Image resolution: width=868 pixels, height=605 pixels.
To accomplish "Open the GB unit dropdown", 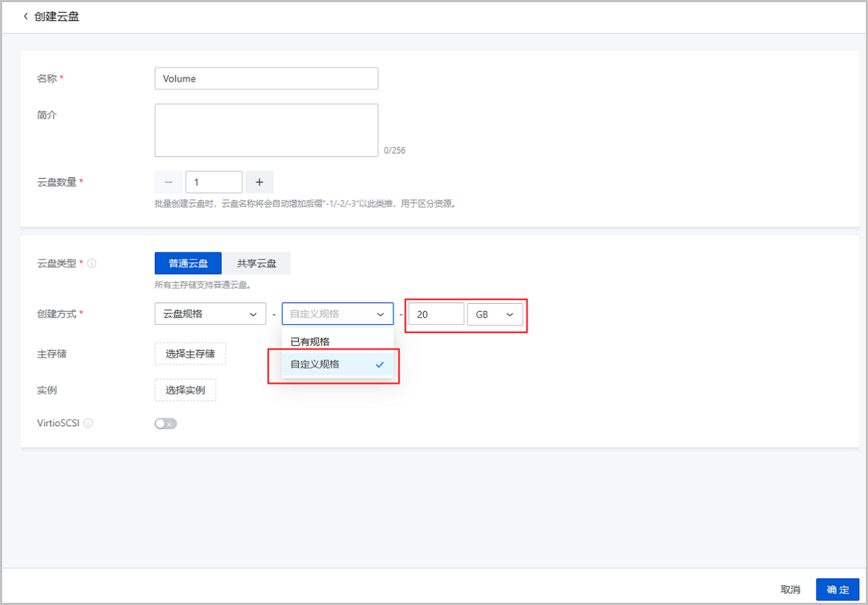I will coord(495,314).
